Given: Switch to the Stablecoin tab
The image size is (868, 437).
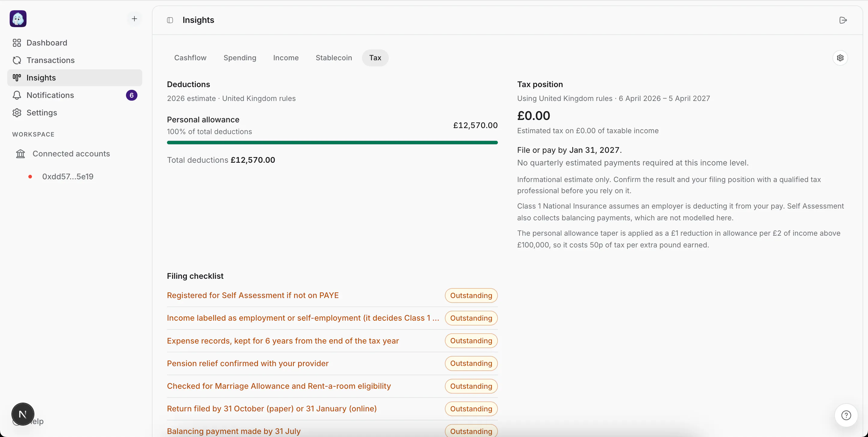Looking at the screenshot, I should point(334,58).
